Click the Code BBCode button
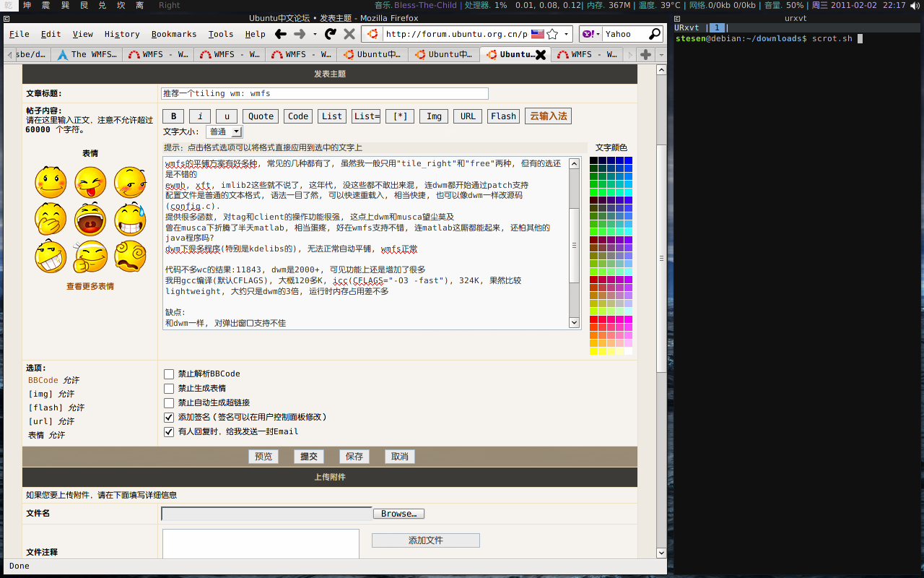 (298, 116)
